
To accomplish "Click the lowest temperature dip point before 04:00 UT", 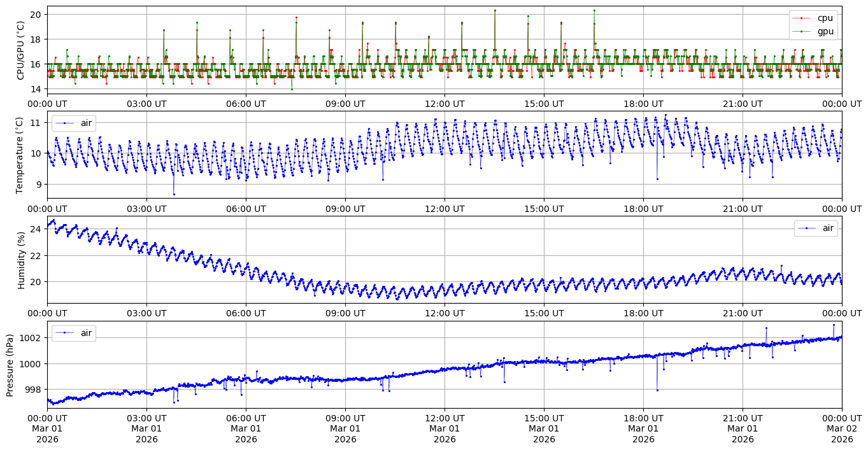I will point(174,194).
